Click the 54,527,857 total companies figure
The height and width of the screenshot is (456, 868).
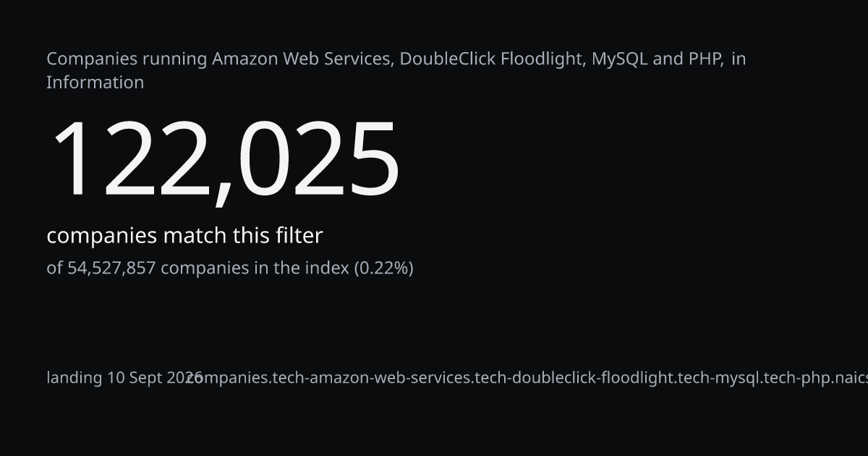pos(111,269)
